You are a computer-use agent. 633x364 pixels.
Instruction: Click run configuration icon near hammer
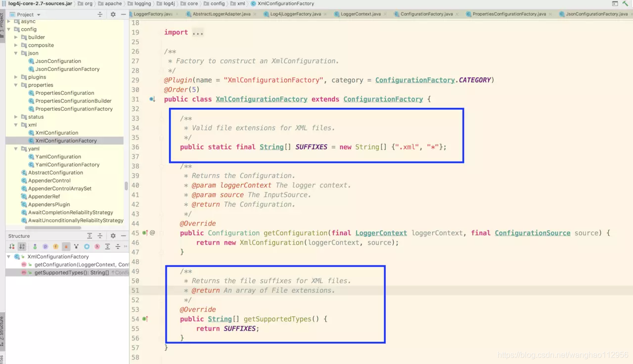(x=615, y=3)
